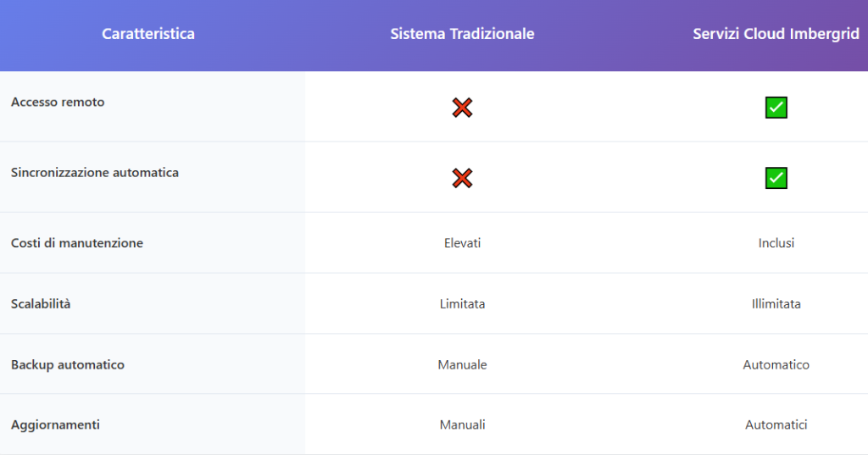
Task: Click the green checkmark for Sincronizzazione automatica
Action: click(x=776, y=178)
